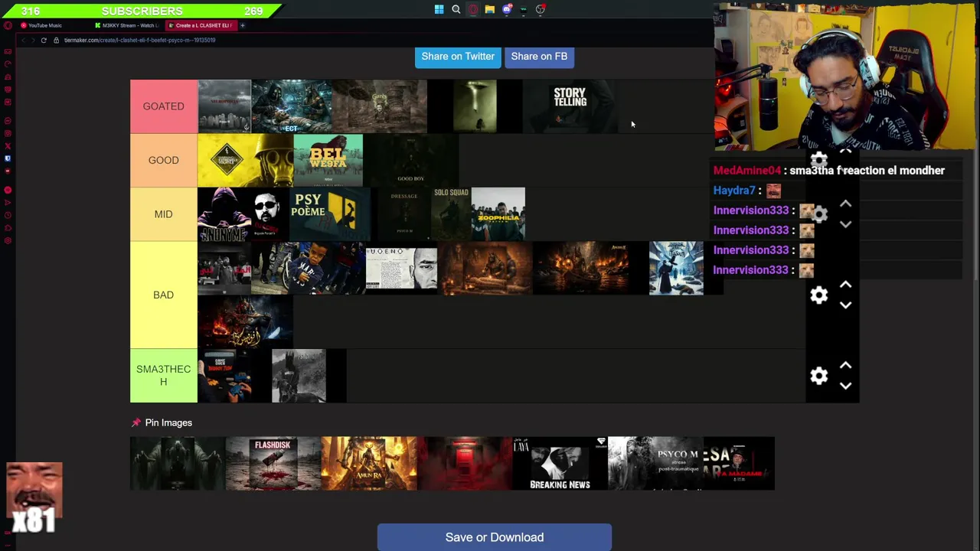Switch to M3KKY Stream tab

pos(127,25)
